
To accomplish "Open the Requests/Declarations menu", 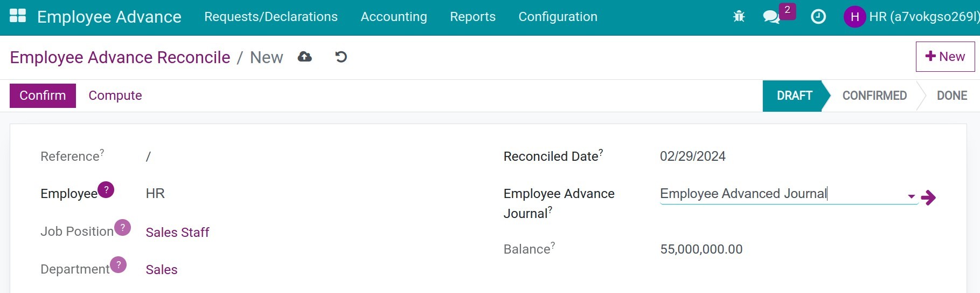I will click(271, 17).
